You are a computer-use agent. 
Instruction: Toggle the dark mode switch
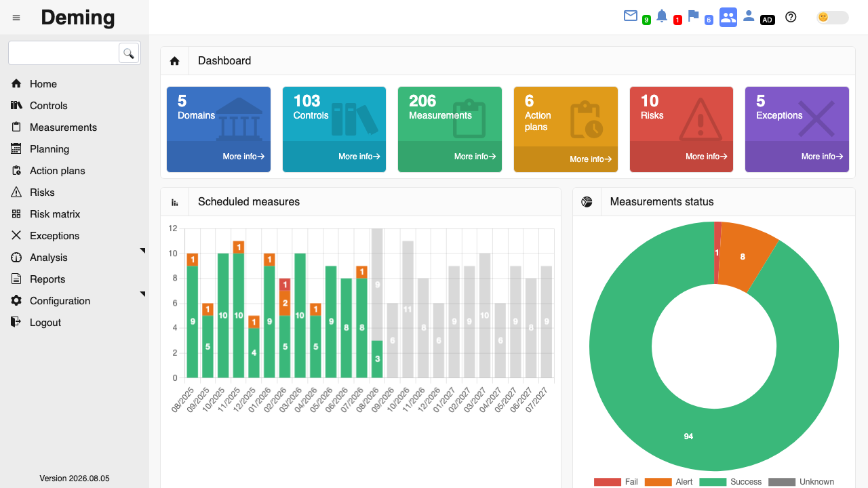coord(833,18)
